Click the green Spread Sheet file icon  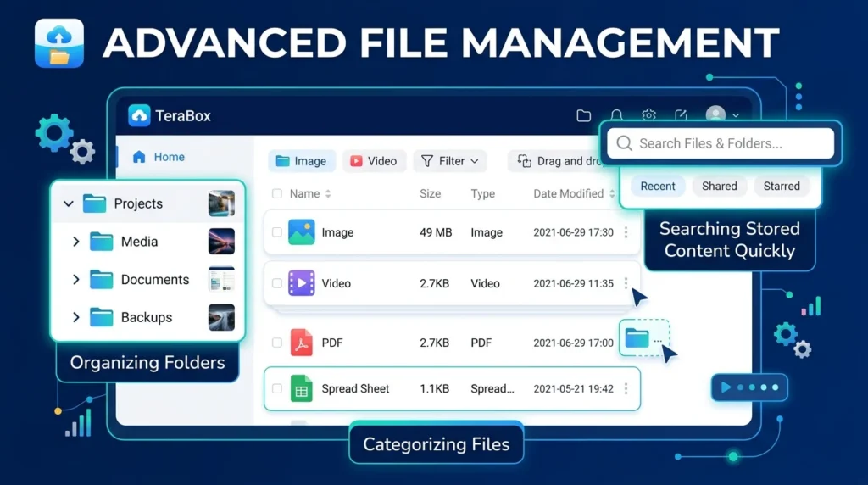[x=301, y=388]
